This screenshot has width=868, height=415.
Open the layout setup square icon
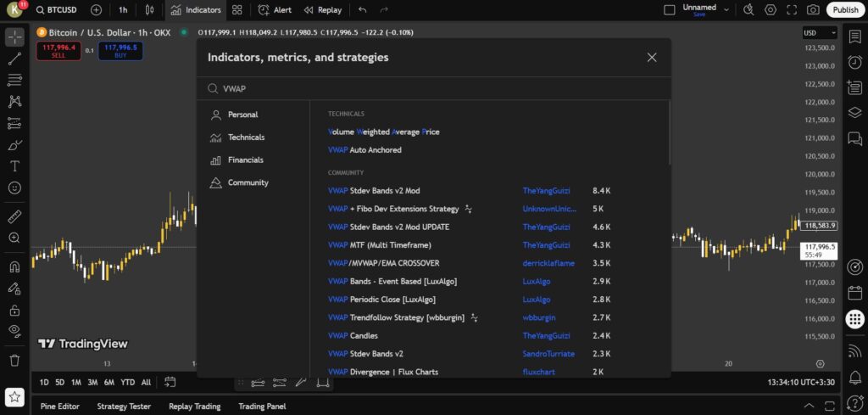click(x=670, y=10)
